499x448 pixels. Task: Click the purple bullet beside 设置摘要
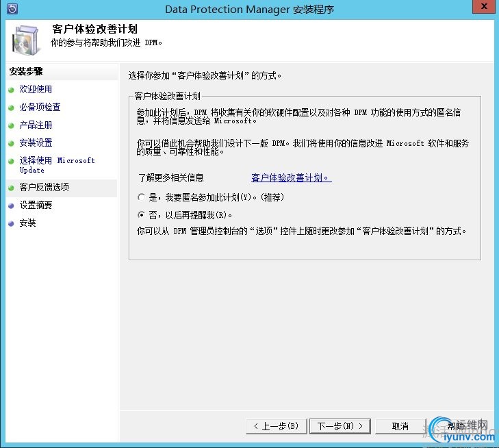[x=11, y=206]
